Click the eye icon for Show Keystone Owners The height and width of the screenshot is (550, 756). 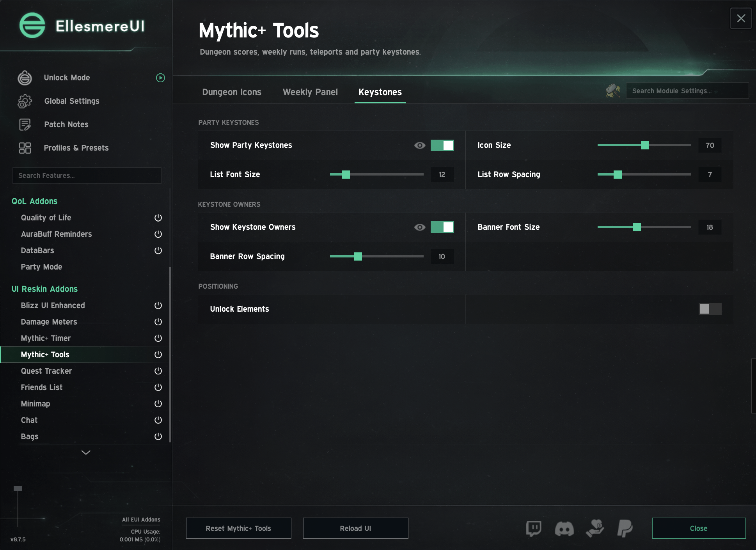pos(420,227)
